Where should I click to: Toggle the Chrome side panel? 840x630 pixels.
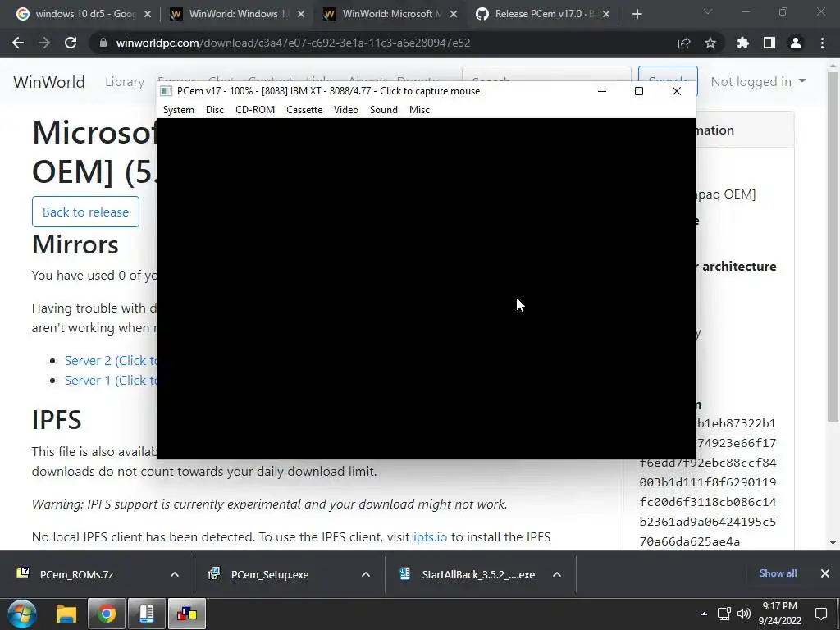click(x=769, y=43)
